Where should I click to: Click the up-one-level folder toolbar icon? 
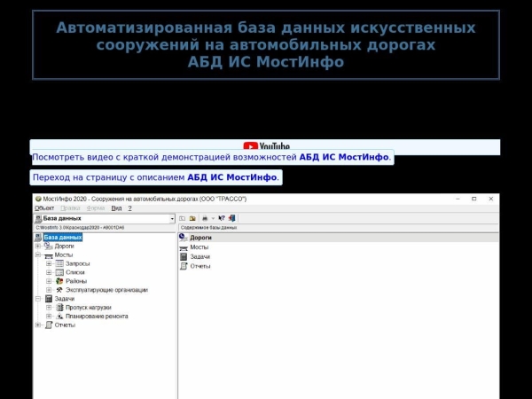182,218
